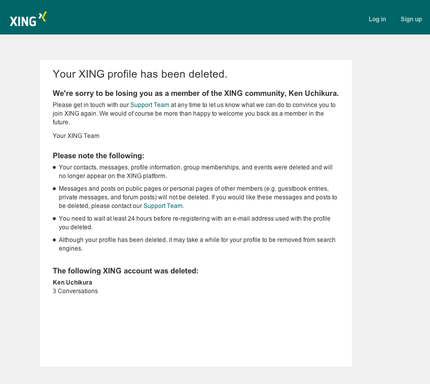430x384 pixels.
Task: Click the '3 Conversations' text
Action: tap(75, 291)
